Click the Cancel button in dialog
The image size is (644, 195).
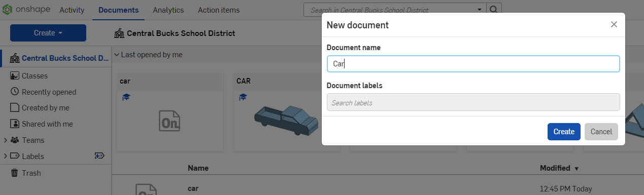(601, 132)
